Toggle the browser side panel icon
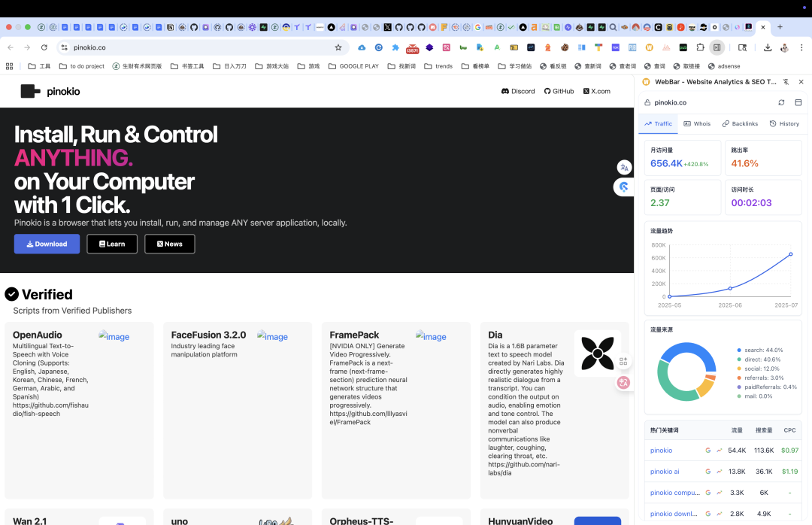The width and height of the screenshot is (812, 525). 717,47
